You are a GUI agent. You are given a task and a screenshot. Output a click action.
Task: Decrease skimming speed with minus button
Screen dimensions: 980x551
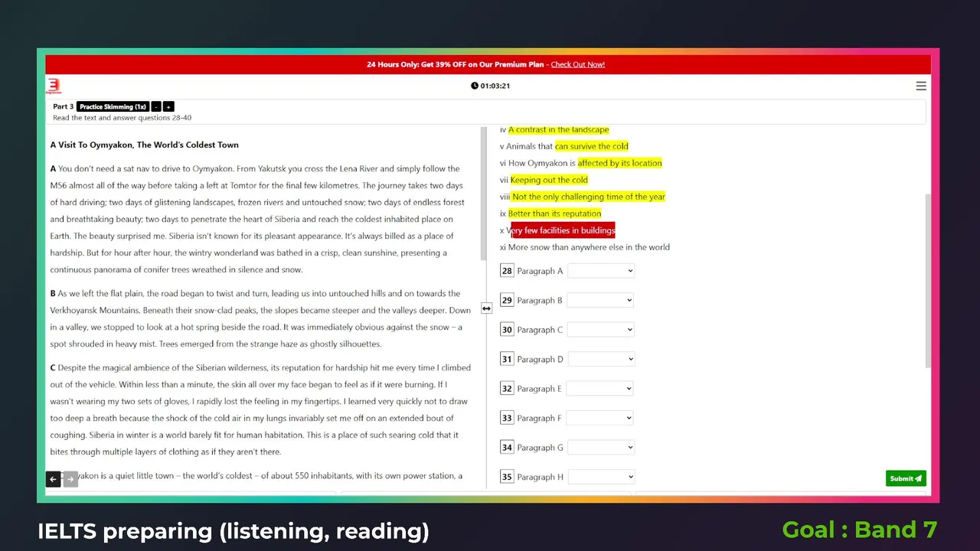point(156,106)
